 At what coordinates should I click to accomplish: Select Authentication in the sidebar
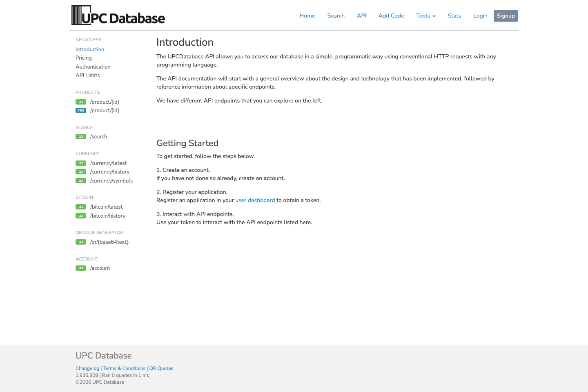(93, 67)
